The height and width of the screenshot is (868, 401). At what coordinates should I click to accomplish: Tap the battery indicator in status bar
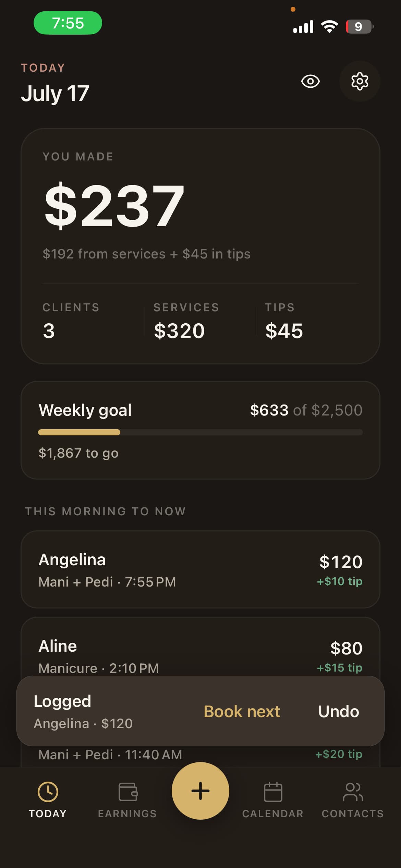pyautogui.click(x=360, y=26)
